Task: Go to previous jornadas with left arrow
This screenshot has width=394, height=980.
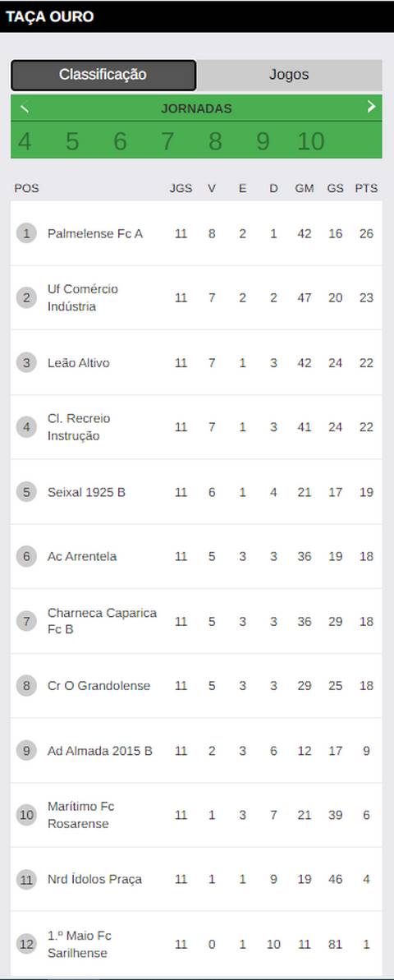Action: [x=25, y=108]
